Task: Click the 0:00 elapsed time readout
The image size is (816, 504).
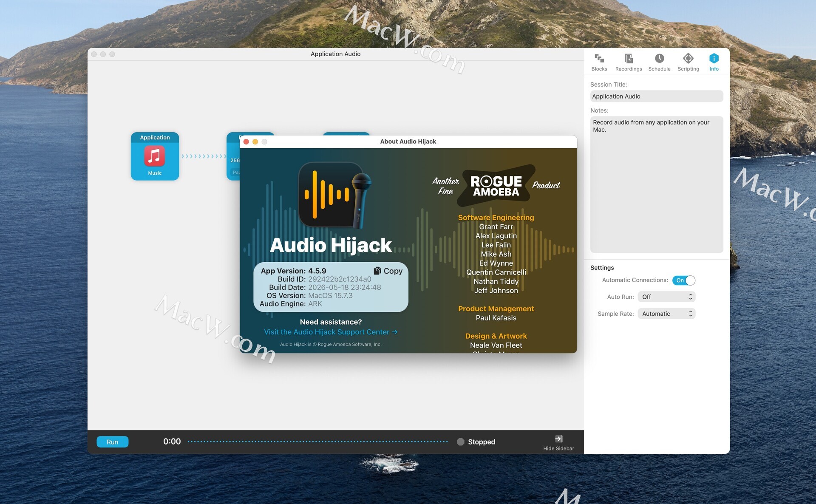Action: tap(172, 442)
